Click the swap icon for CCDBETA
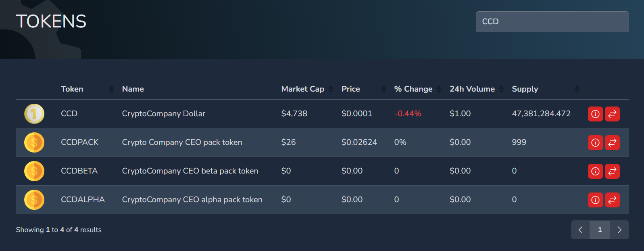Screen dimensions: 644x251 [x=612, y=171]
